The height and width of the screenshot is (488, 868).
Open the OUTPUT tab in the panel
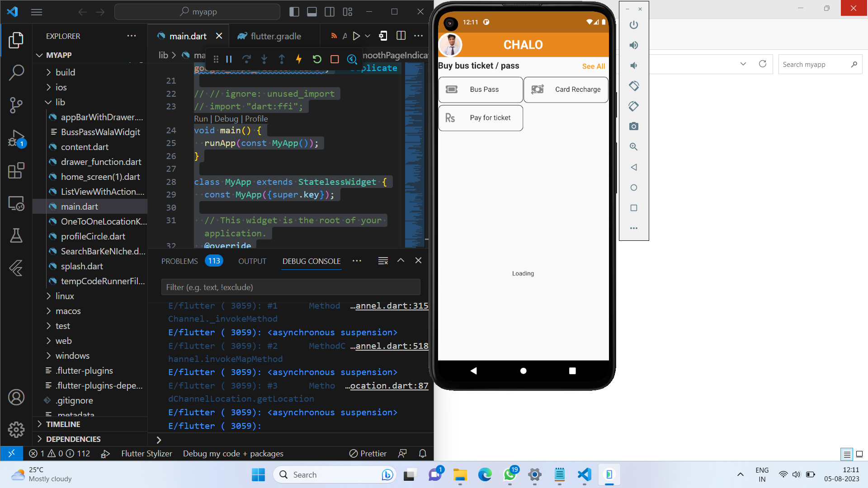pos(252,261)
